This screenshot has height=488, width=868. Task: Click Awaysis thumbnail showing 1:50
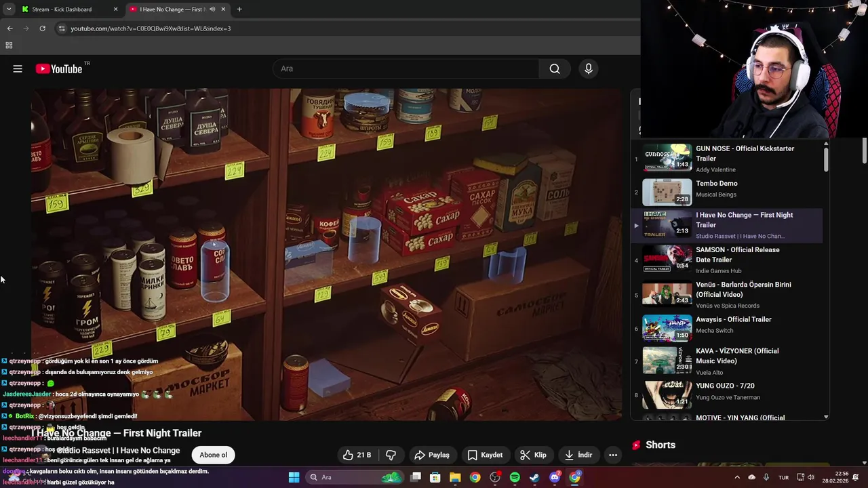coord(667,327)
